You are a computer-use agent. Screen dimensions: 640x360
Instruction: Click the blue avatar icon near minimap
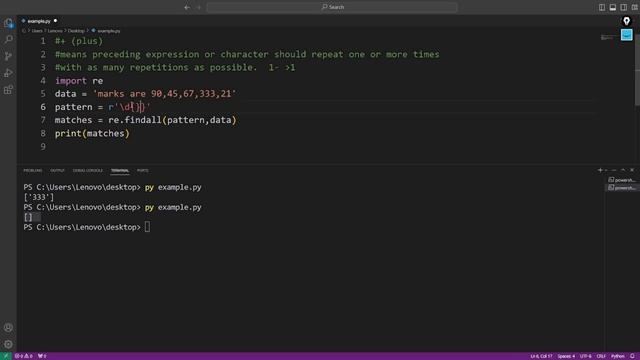(x=627, y=35)
